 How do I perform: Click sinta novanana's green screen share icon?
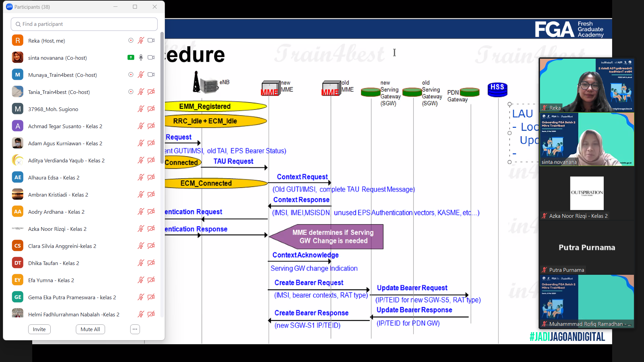pos(131,58)
